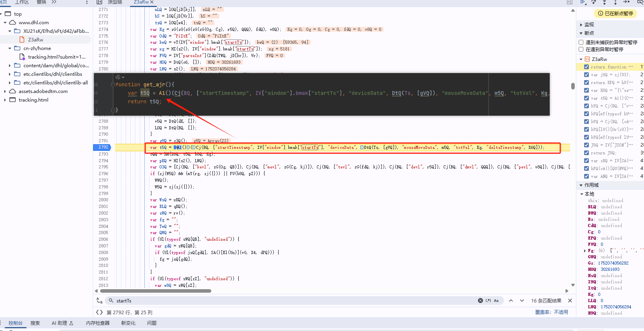Open the 内存检查器 memory inspector tab
This screenshot has height=331, width=644.
click(98, 323)
